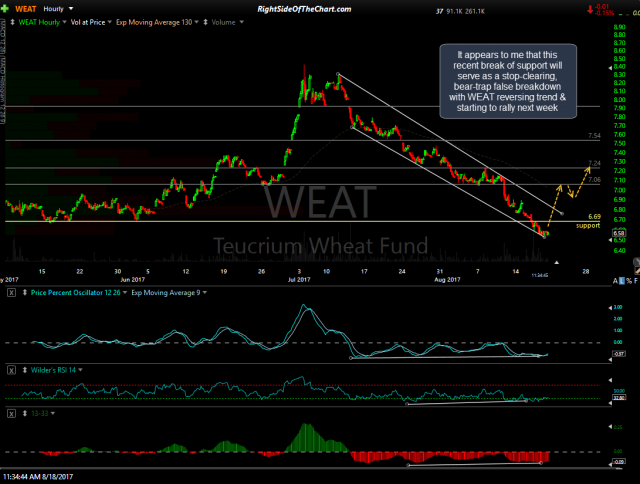Click scale arrow beside -0.09 histogram value

[x=610, y=463]
